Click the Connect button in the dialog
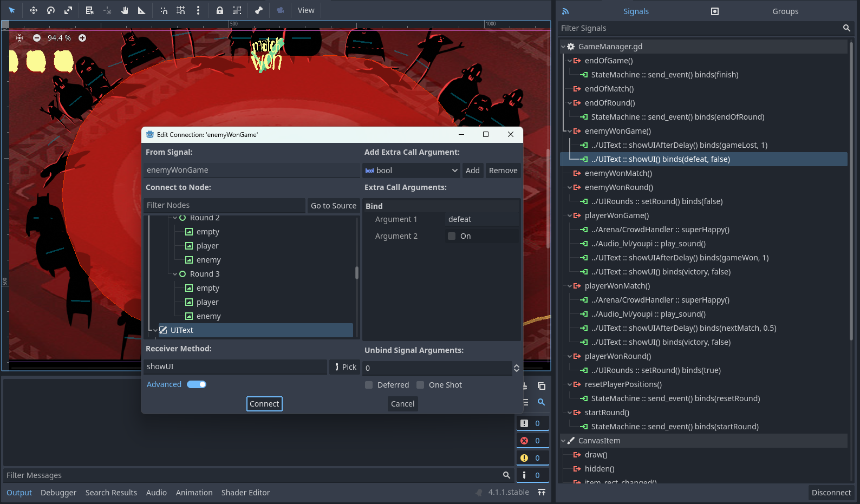860x504 pixels. coord(264,404)
